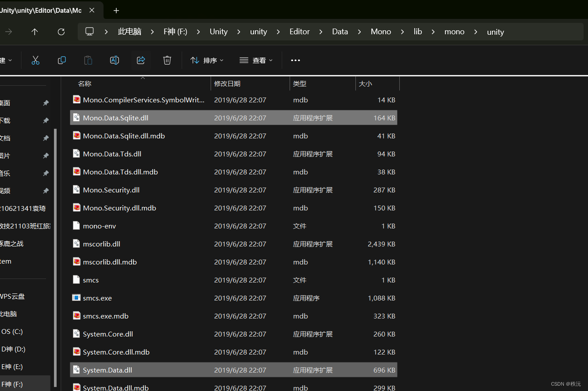The height and width of the screenshot is (391, 588).
Task: Select Mono.CompilerServices.SymbolWriter file
Action: pos(233,100)
